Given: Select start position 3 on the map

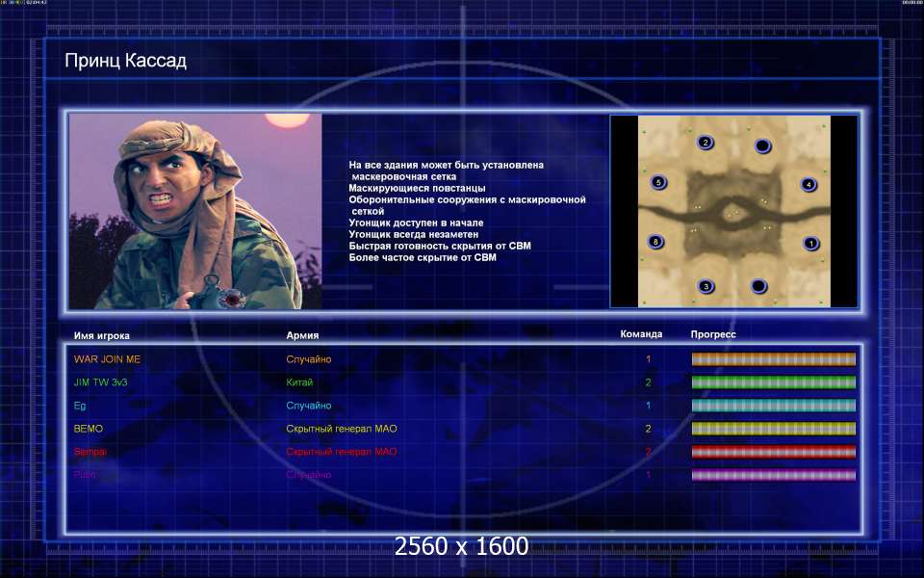Looking at the screenshot, I should click(706, 287).
